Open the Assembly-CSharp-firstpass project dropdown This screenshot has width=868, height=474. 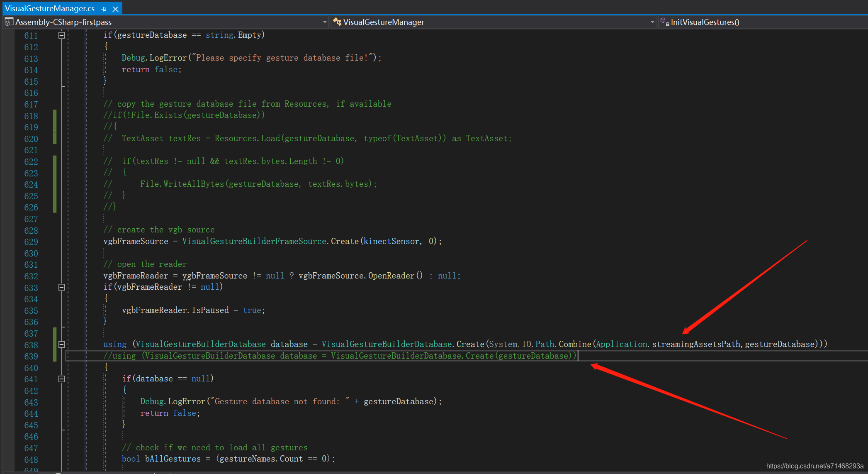point(326,22)
